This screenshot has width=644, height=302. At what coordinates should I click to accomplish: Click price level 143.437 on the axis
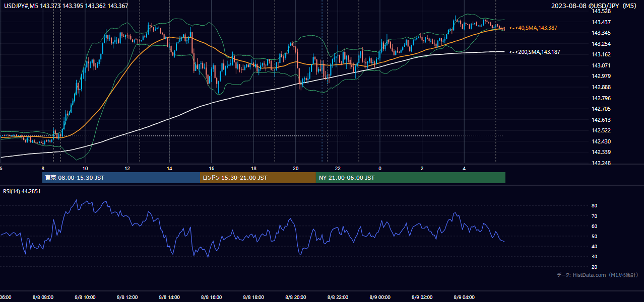(601, 22)
